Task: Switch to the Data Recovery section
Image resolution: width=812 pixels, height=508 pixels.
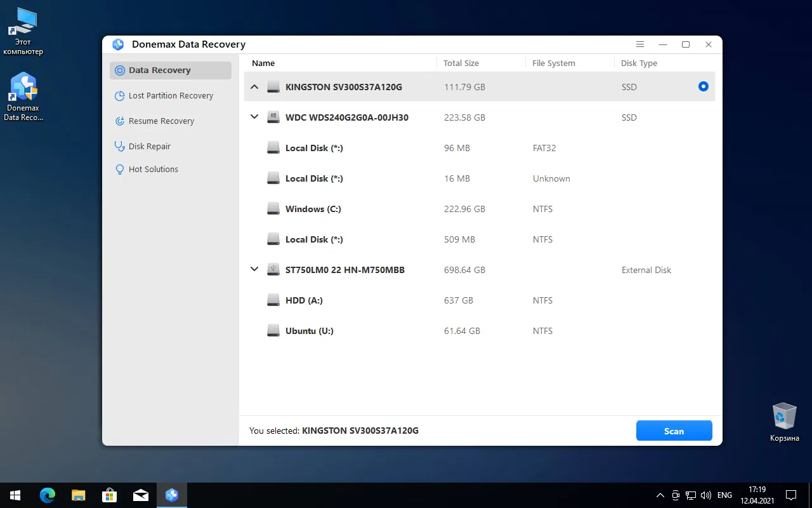Action: pos(159,70)
